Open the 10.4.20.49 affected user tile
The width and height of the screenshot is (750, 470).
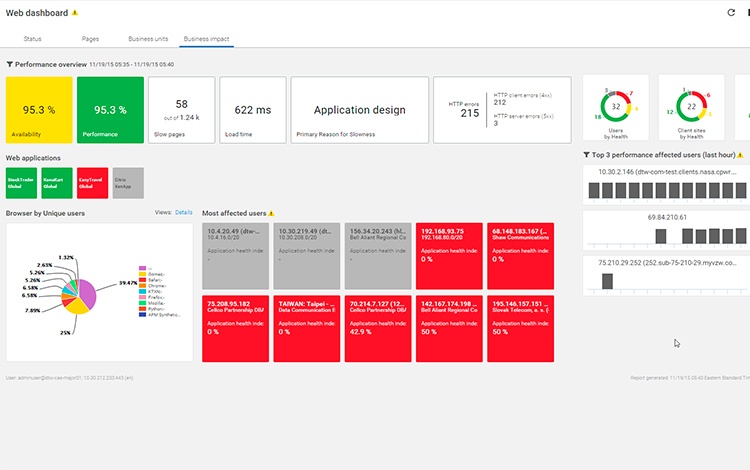[235, 256]
